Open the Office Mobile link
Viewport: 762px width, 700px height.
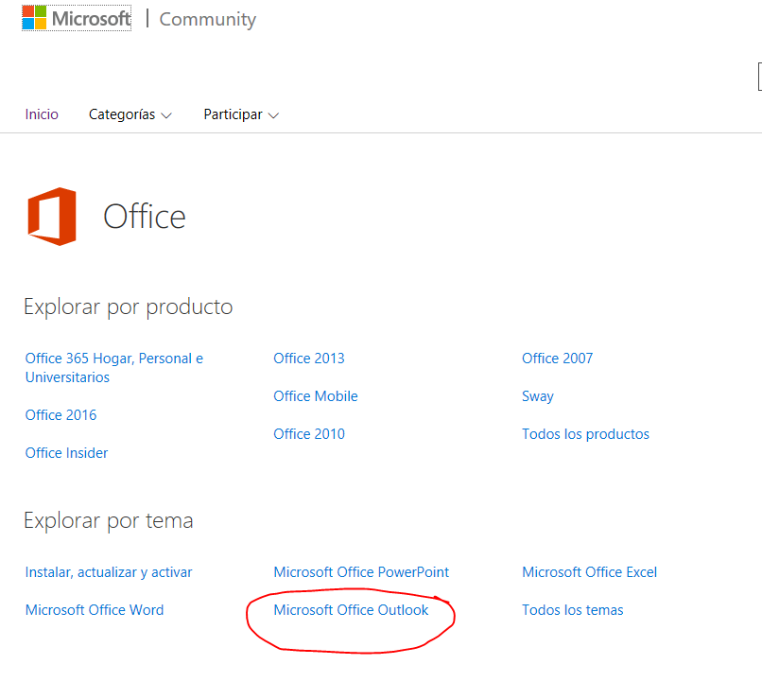click(x=316, y=396)
